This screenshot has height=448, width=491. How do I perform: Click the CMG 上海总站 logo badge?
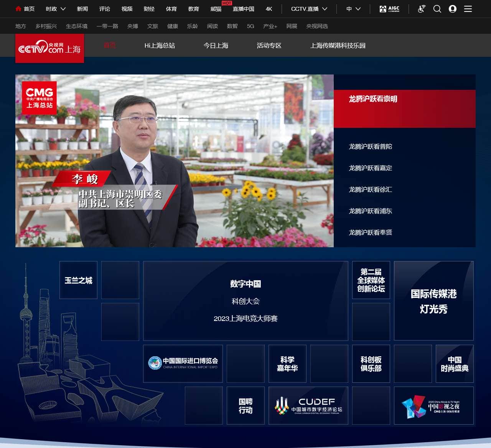pyautogui.click(x=39, y=98)
